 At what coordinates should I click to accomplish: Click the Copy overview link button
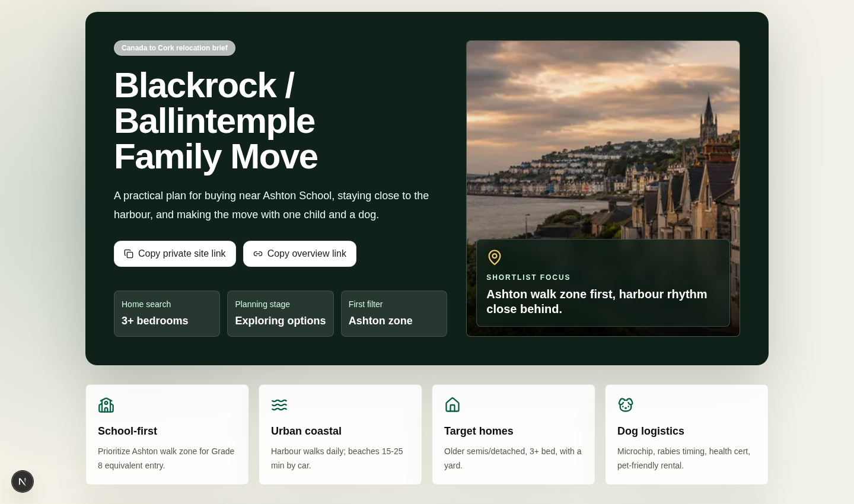click(299, 254)
